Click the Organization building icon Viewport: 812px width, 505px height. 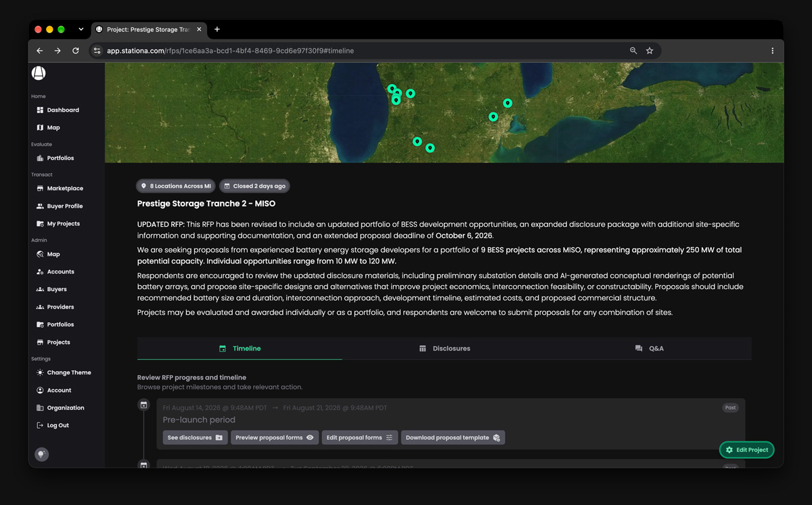click(40, 408)
